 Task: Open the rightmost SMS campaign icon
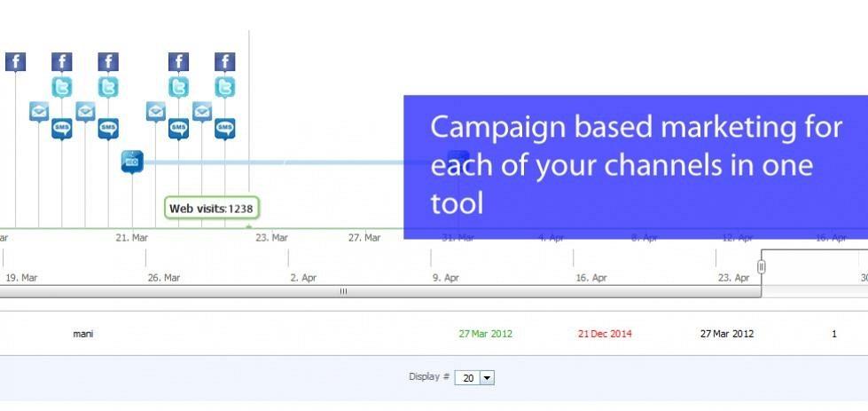click(225, 130)
